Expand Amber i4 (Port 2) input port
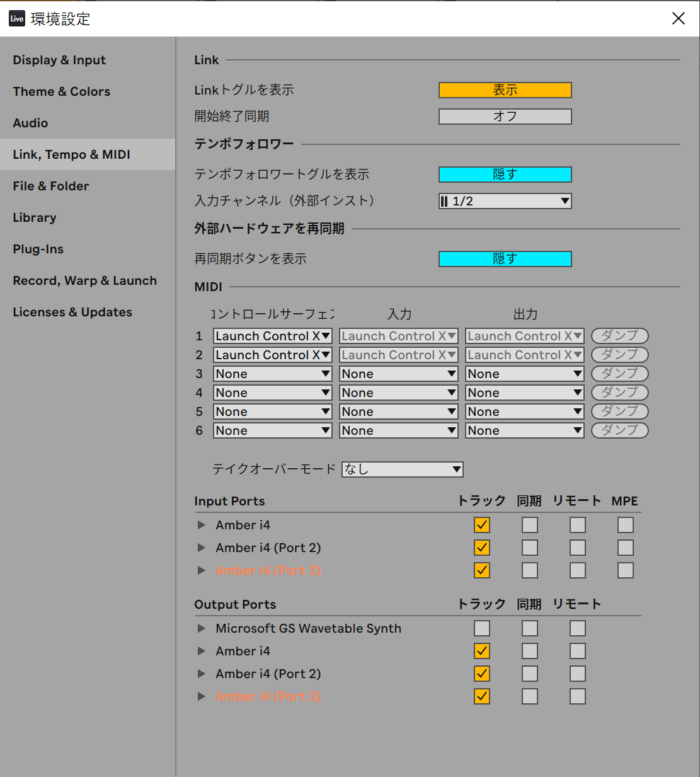The image size is (700, 777). point(202,548)
